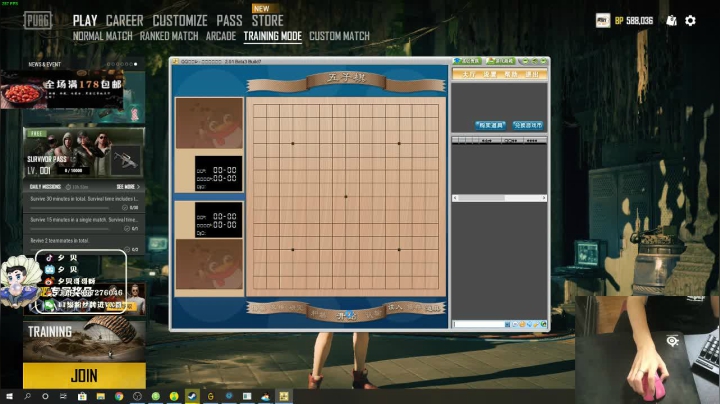Screen dimensions: 720x404
Task: Click the Gomoku board center star point
Action: (346, 196)
